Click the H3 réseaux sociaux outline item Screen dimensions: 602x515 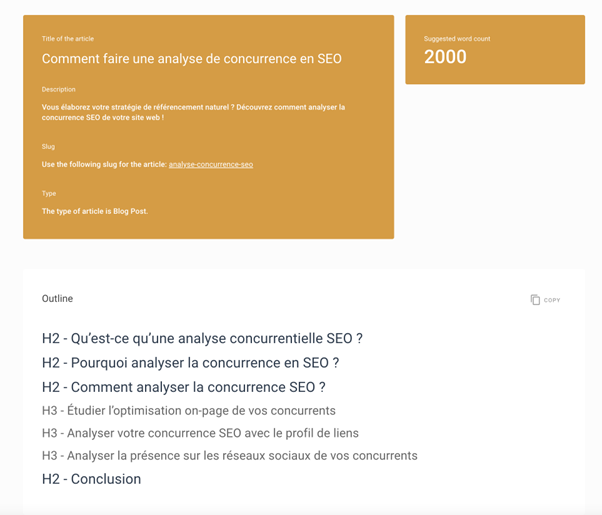point(230,455)
